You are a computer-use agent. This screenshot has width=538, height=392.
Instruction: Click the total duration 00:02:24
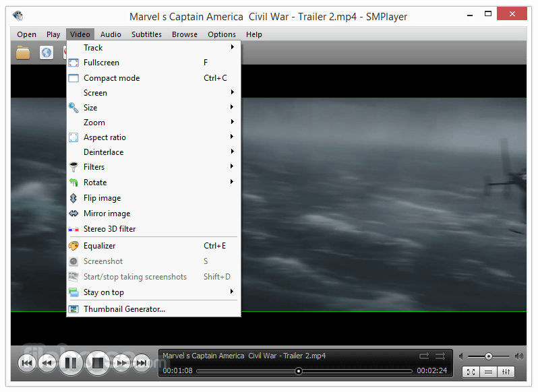coord(432,370)
